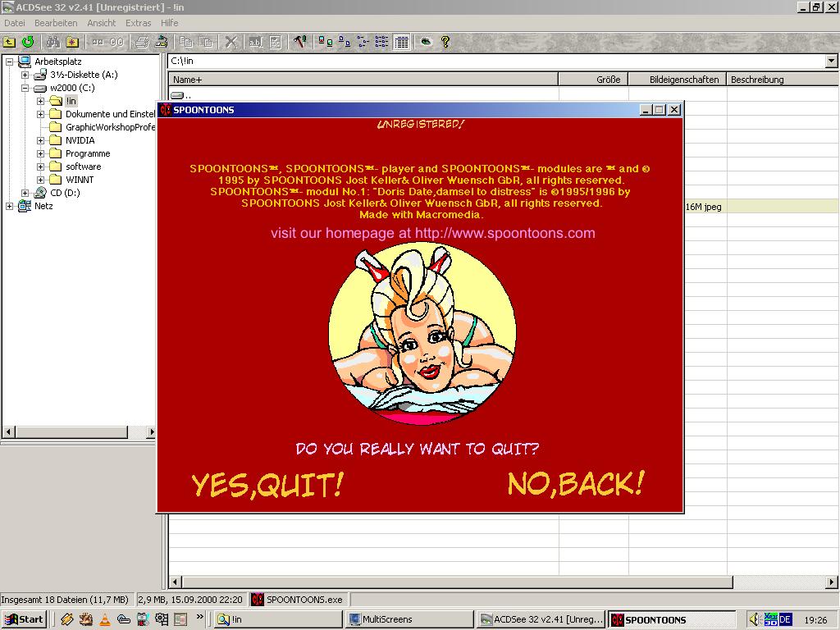Expand the WINNT folder node
The image size is (840, 630).
[40, 180]
